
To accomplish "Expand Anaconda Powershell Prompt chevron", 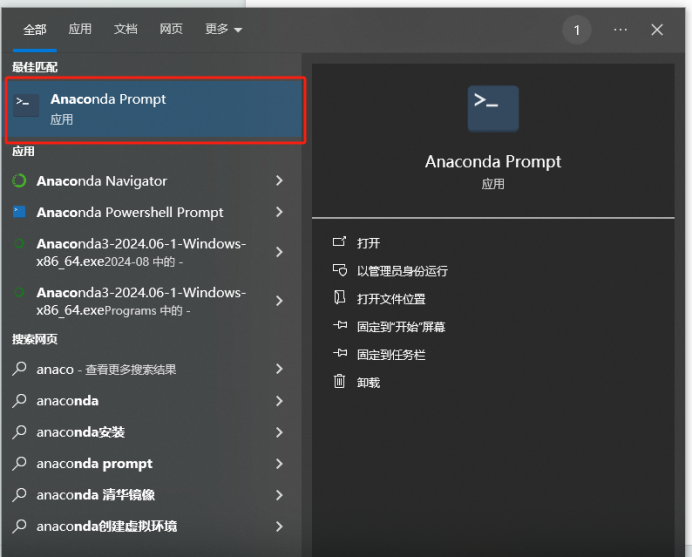I will click(279, 212).
